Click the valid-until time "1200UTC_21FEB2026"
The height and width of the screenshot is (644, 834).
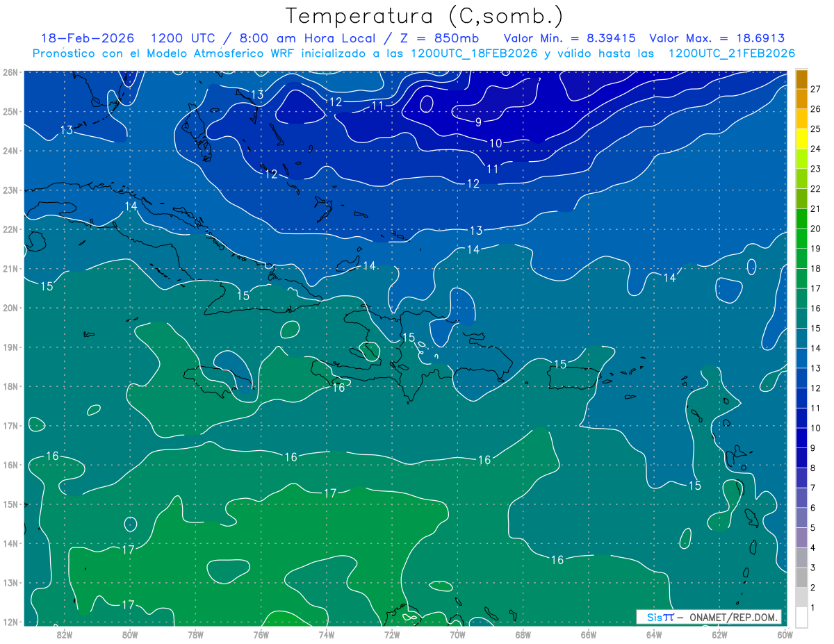[x=732, y=53]
